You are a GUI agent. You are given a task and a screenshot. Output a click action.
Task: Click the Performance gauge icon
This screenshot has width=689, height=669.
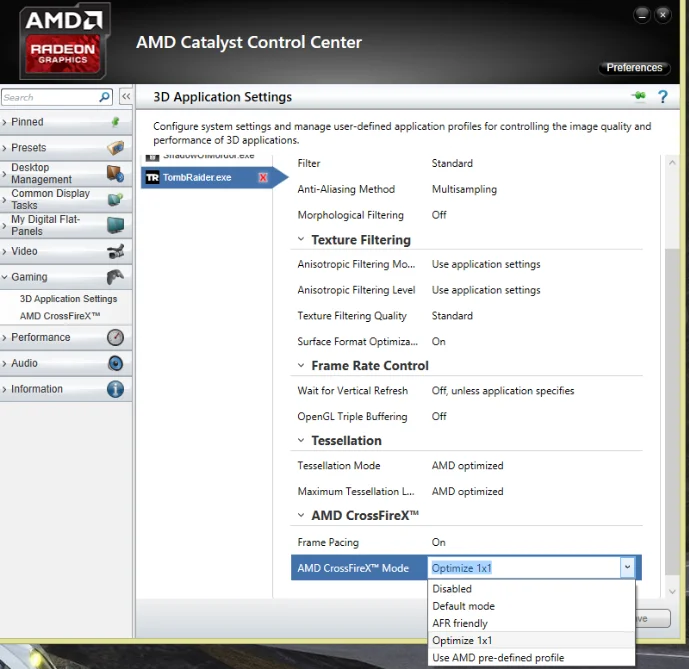click(x=116, y=337)
